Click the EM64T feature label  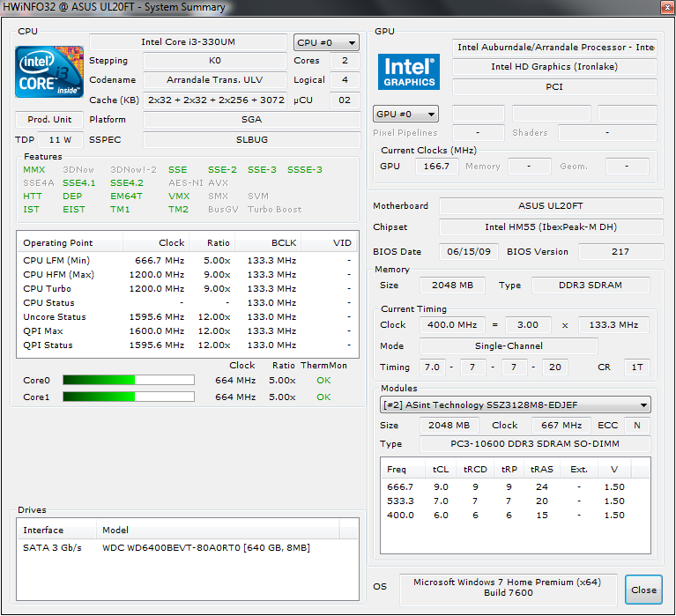coord(126,197)
